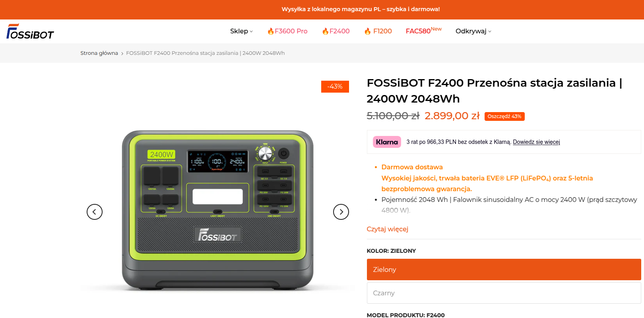Click the F2400 power station product image

coord(217,211)
